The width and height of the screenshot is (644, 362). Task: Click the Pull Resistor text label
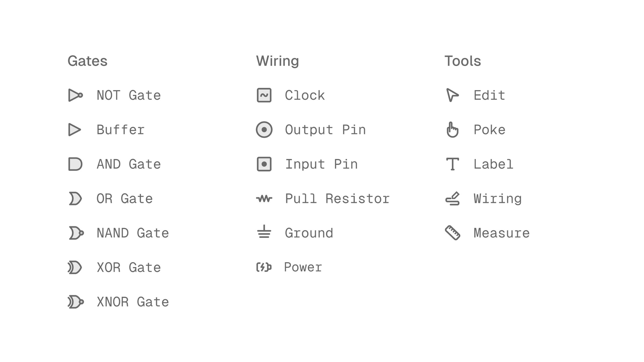(337, 199)
